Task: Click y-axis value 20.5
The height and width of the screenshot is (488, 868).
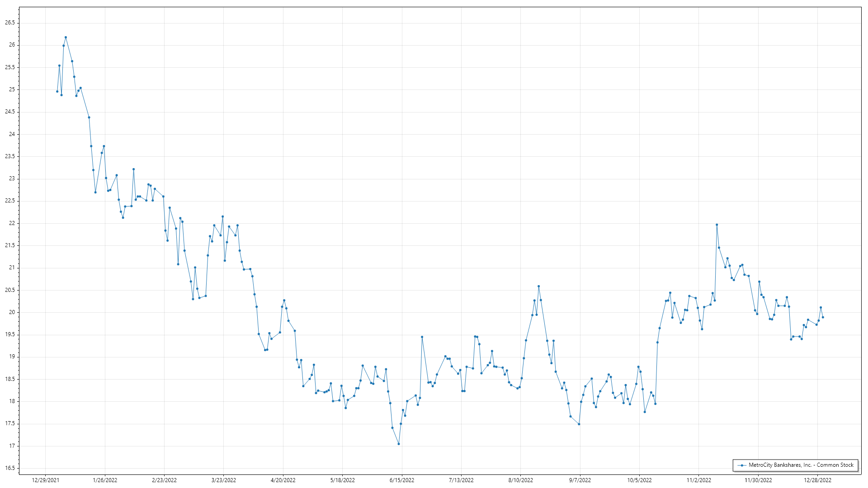Action: click(x=10, y=290)
